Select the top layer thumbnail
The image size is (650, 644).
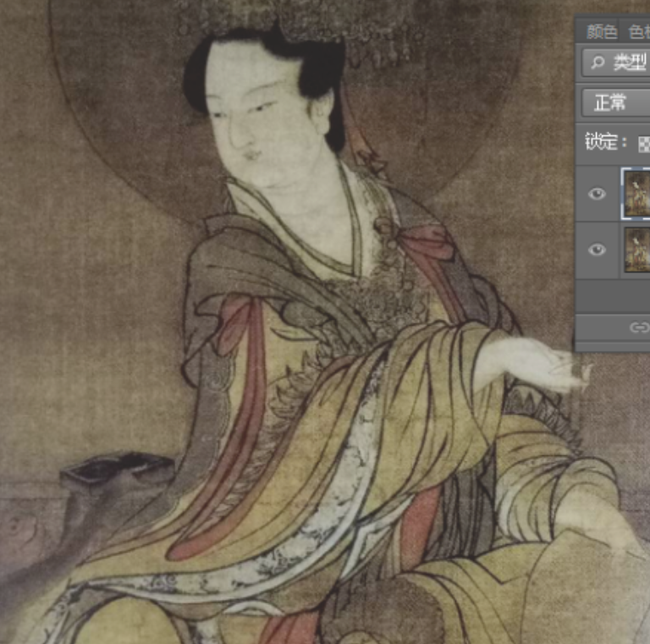tap(636, 194)
